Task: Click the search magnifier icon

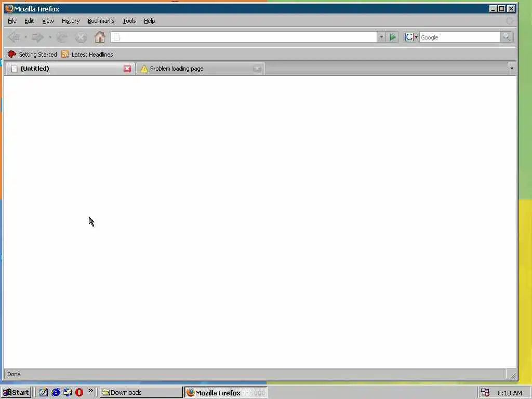Action: click(507, 37)
